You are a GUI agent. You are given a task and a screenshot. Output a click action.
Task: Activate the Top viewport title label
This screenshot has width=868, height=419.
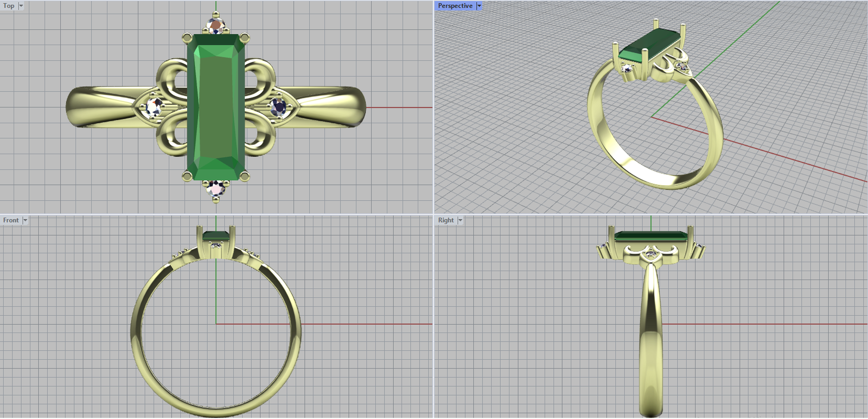(x=9, y=6)
